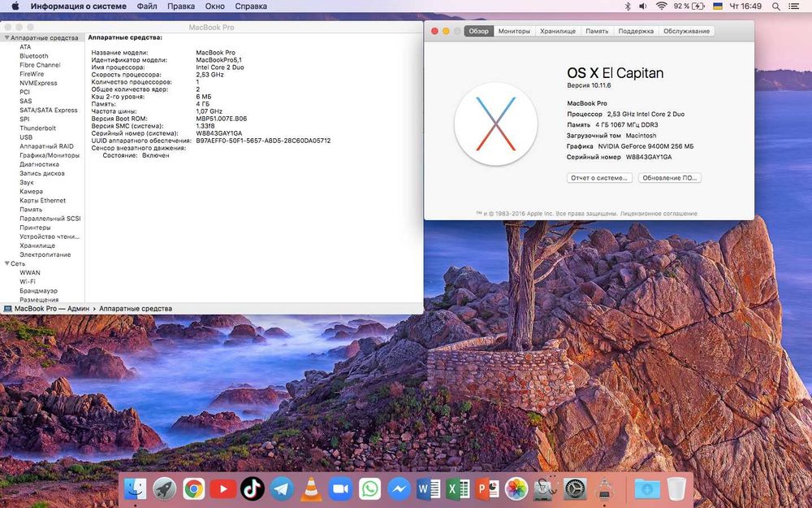Switch to the Поддержка tab
The image size is (812, 508).
636,31
